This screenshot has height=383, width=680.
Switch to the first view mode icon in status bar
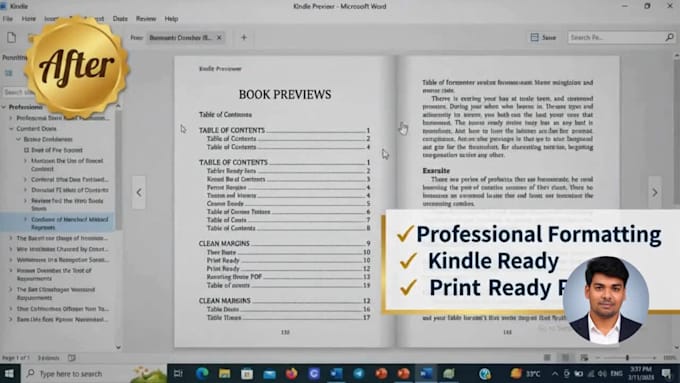[547, 357]
